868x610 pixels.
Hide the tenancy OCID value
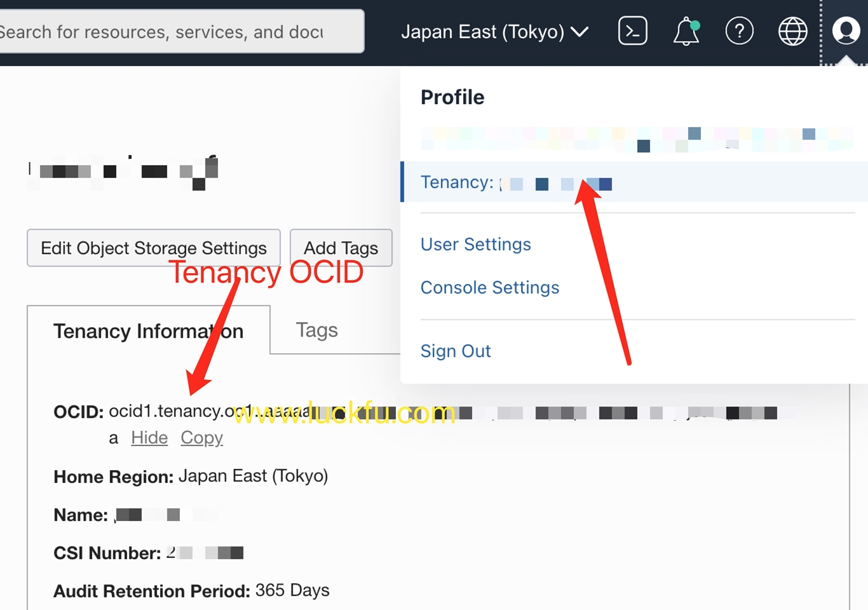149,438
